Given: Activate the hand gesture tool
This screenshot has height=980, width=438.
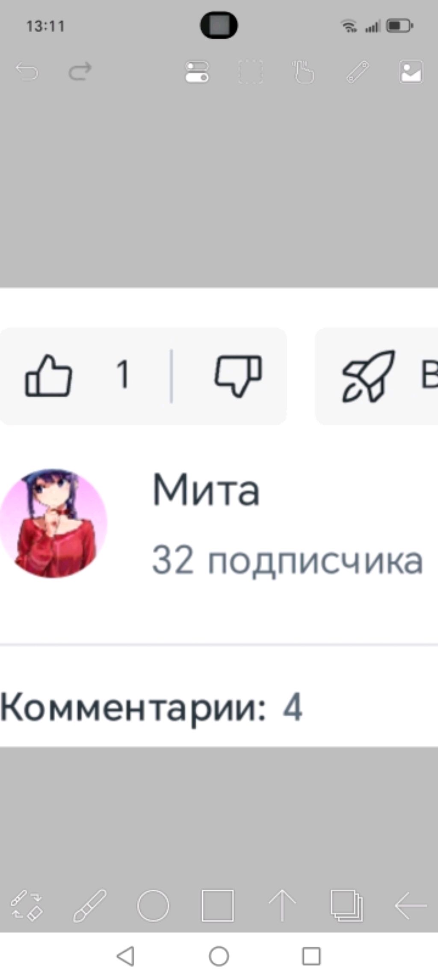Looking at the screenshot, I should pos(303,71).
